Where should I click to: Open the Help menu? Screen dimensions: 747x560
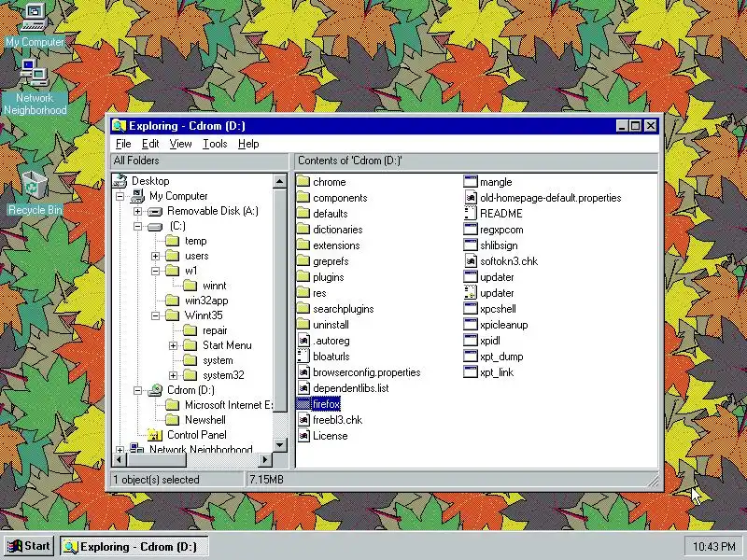click(x=248, y=144)
